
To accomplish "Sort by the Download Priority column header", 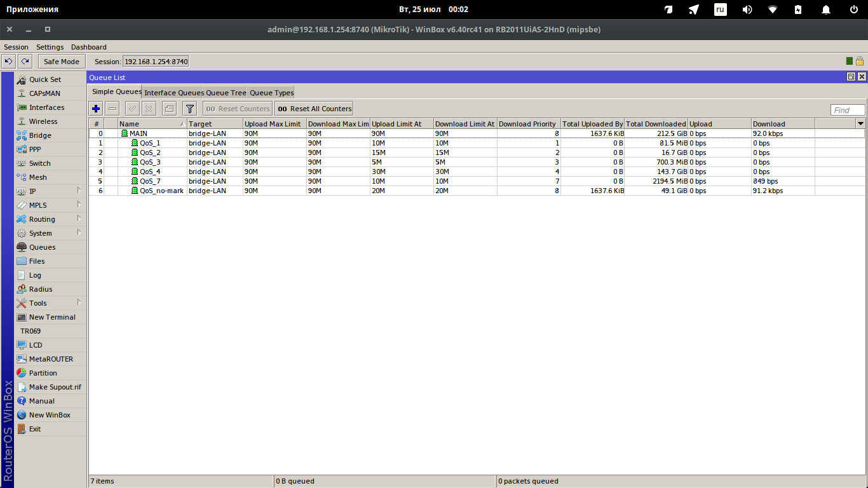I will (529, 124).
